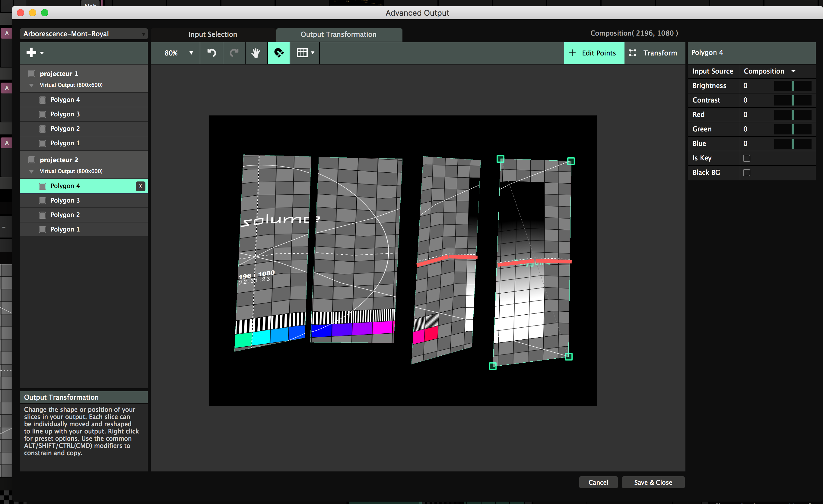This screenshot has height=504, width=823.
Task: Toggle the snapping tool icon
Action: coord(278,53)
